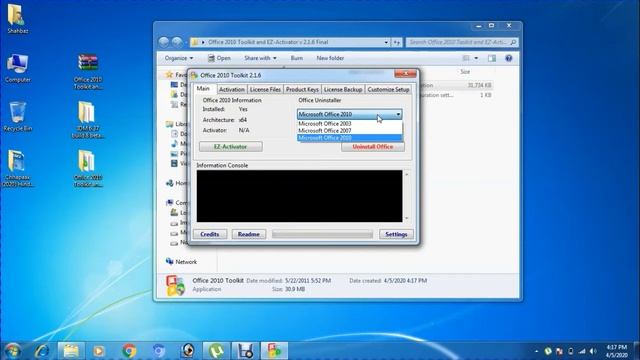Click the Uninstall Office button

373,147
